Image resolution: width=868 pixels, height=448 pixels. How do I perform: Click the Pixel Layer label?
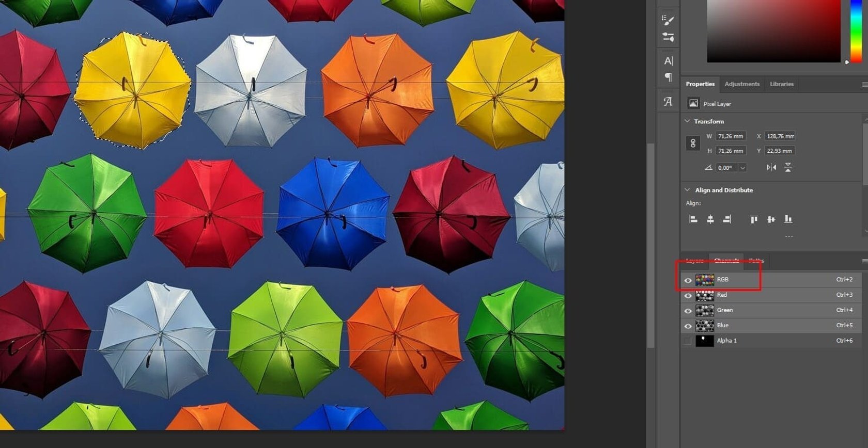pos(717,104)
